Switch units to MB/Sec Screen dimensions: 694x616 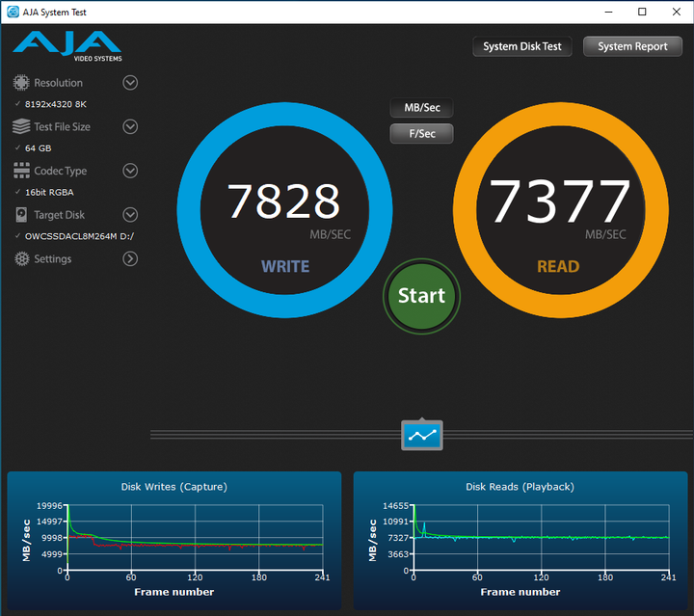421,108
